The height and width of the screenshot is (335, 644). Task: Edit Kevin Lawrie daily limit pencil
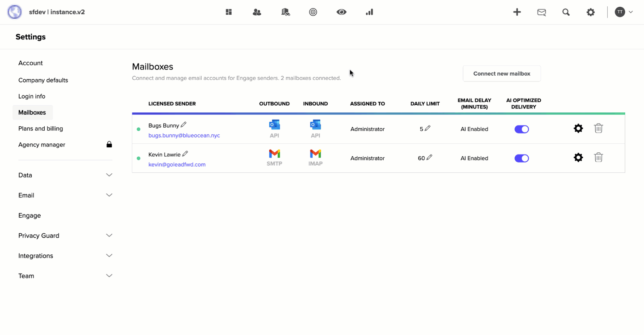[429, 157]
